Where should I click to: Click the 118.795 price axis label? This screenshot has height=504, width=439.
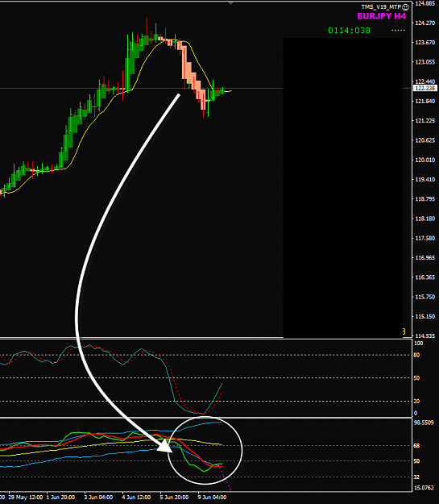pos(425,199)
